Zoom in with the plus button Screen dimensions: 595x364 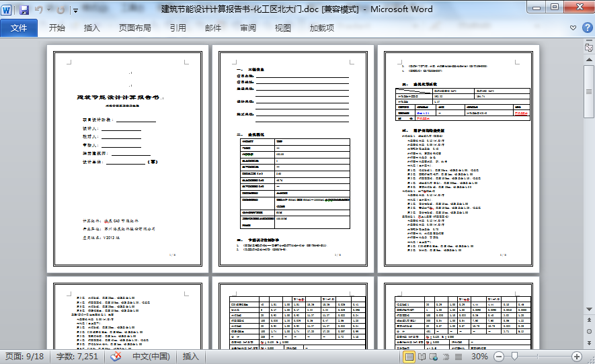(576, 357)
